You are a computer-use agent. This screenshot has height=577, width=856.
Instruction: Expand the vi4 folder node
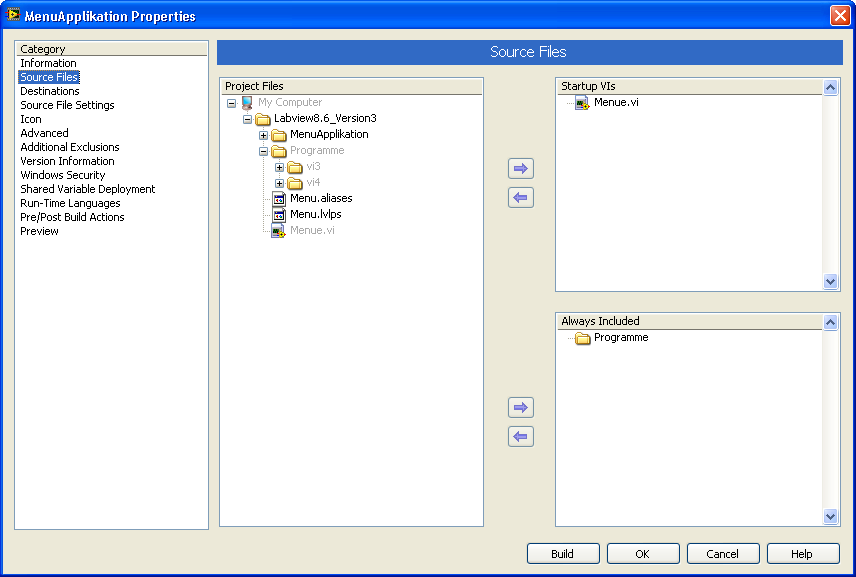click(279, 183)
